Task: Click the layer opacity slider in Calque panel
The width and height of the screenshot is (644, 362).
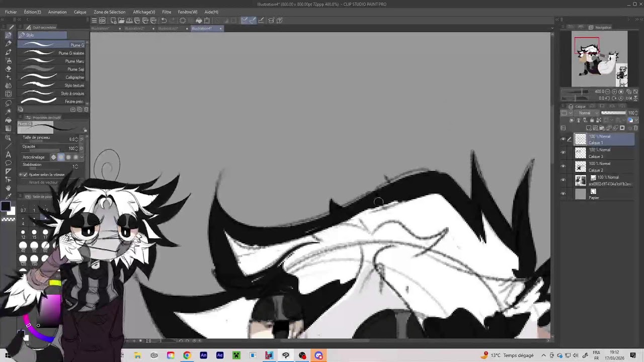Action: [x=614, y=113]
